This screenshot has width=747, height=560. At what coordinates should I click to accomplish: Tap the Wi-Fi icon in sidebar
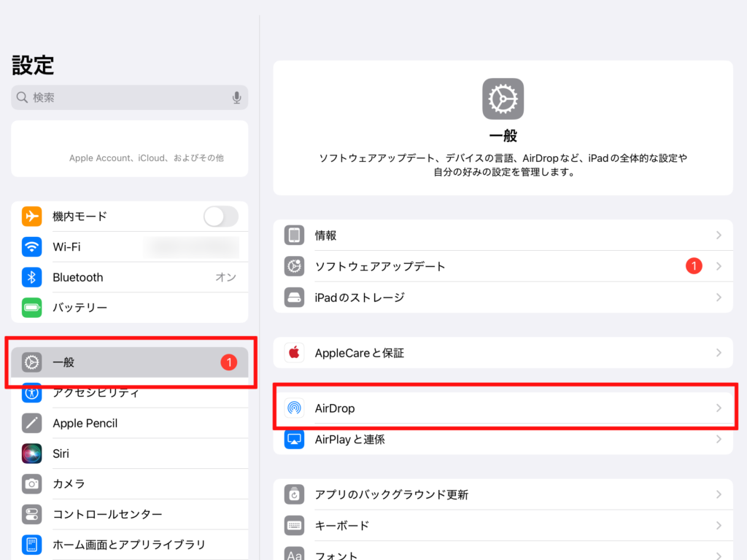coord(32,246)
